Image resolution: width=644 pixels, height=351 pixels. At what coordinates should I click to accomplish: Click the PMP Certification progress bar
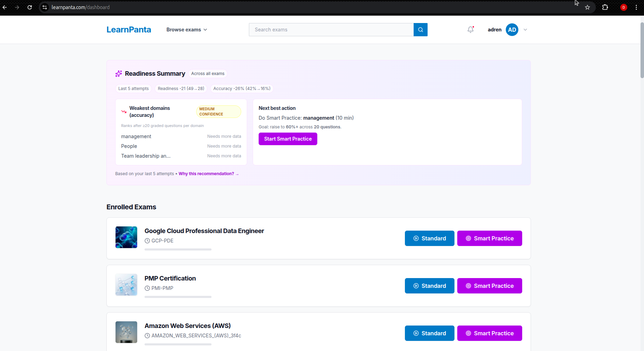coord(178,297)
